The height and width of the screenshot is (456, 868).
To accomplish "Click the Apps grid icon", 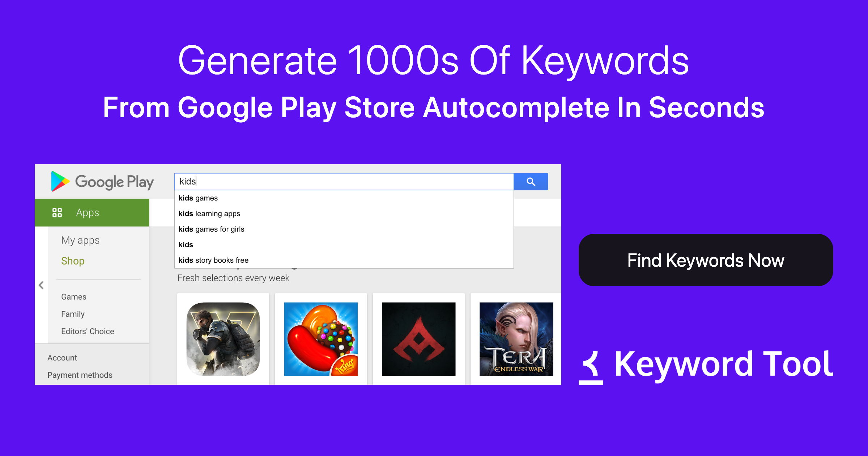I will 58,210.
